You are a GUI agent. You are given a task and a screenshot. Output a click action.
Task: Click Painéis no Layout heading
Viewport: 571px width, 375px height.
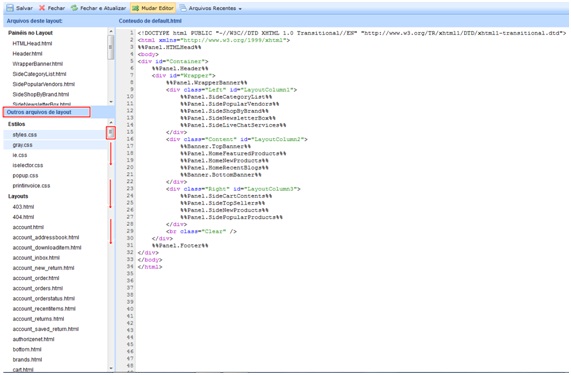(x=30, y=33)
